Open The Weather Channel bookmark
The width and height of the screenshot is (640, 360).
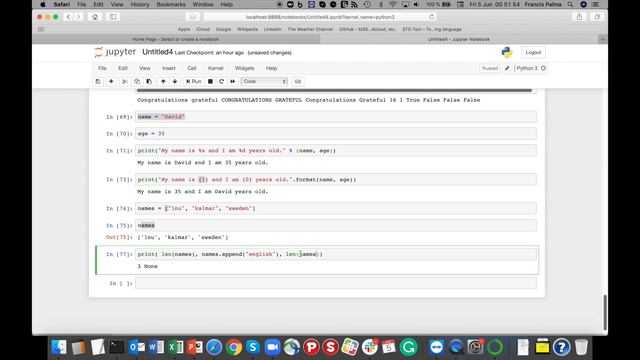(x=310, y=29)
